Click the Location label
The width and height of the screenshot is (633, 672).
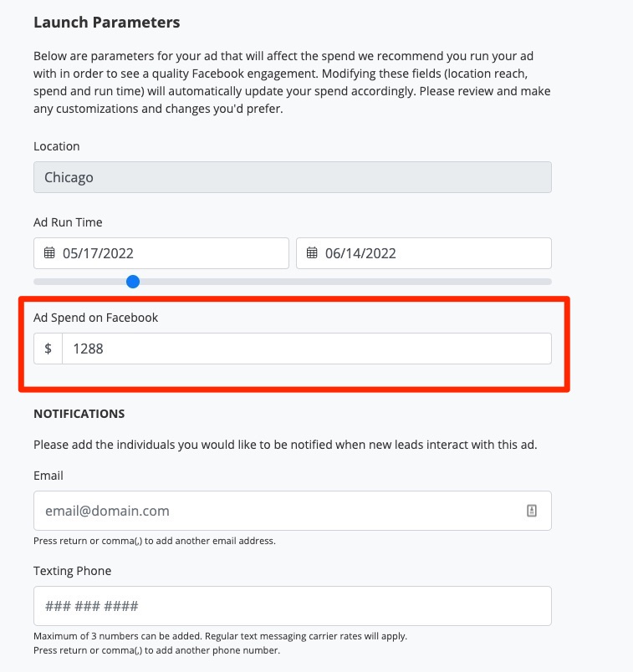[x=56, y=146]
